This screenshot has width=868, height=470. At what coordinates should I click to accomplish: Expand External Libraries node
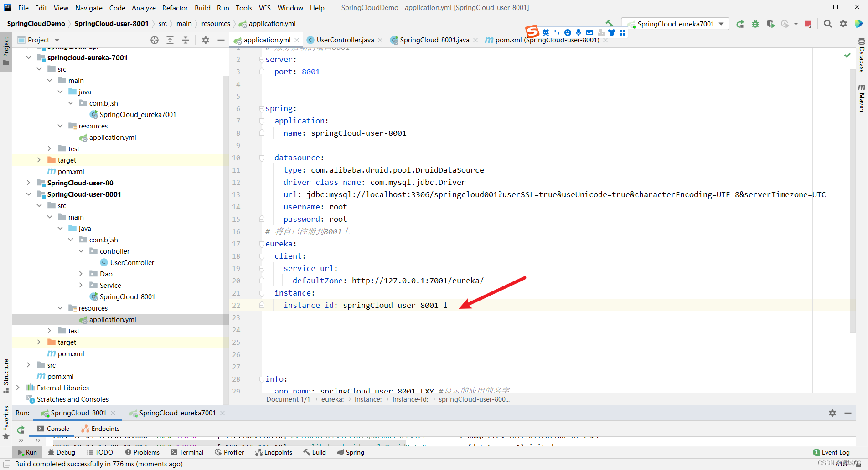pos(18,388)
